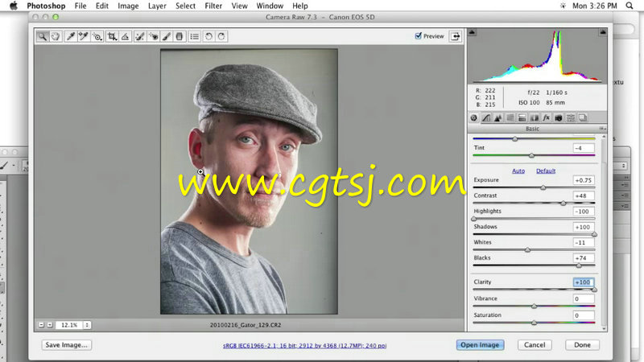644x362 pixels.
Task: Open the Basic panel tab icon
Action: (474, 117)
